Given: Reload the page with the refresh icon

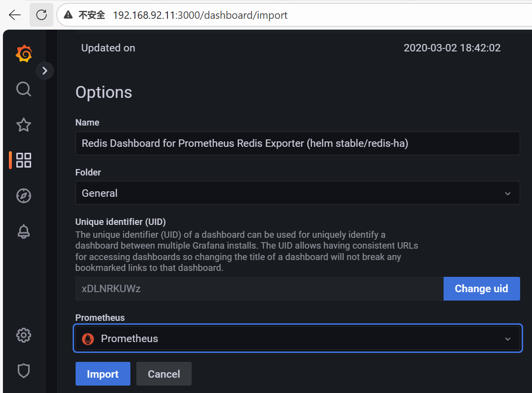Looking at the screenshot, I should click(x=41, y=15).
